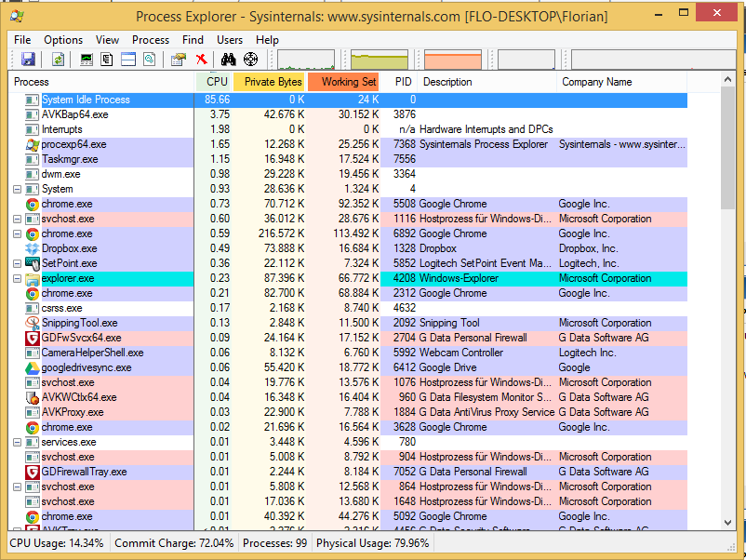The height and width of the screenshot is (560, 746).
Task: Click the DLL/handle view toolbar icon
Action: [x=150, y=60]
